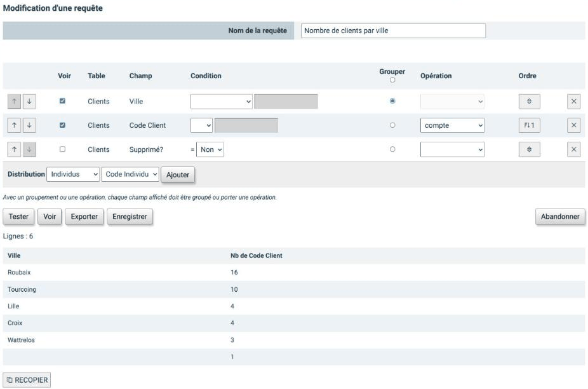Click the Tester button
The width and height of the screenshot is (588, 389).
(19, 217)
